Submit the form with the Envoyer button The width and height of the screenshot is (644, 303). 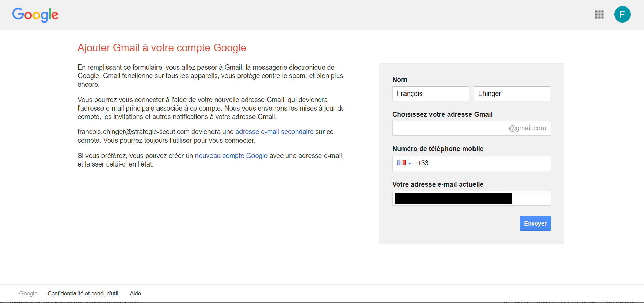point(535,223)
